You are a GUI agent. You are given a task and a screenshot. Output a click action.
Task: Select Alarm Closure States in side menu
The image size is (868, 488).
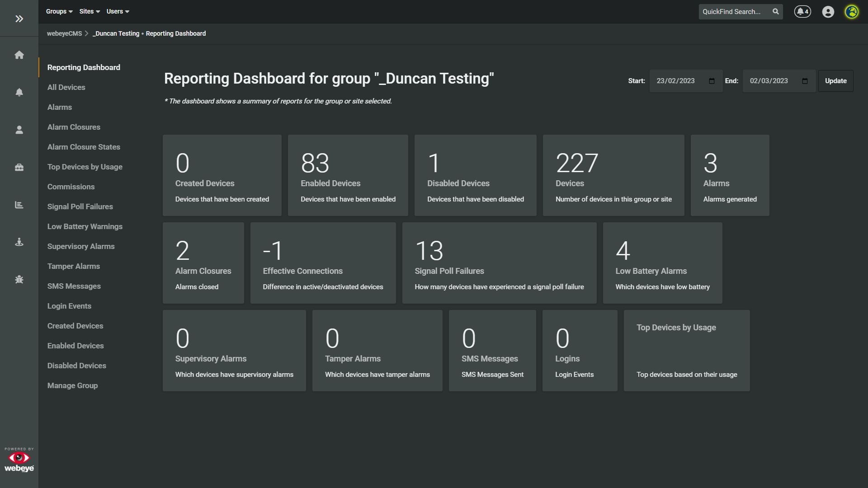tap(84, 147)
